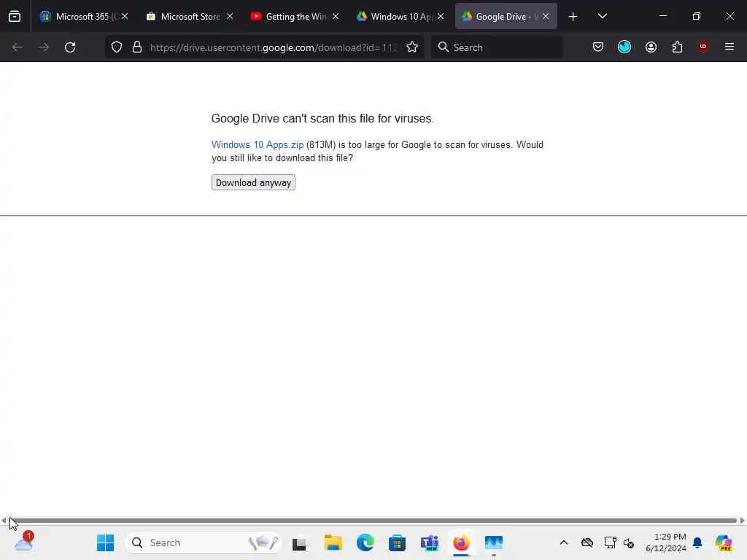The height and width of the screenshot is (560, 747).
Task: Open the weather widget on taskbar
Action: tap(24, 542)
